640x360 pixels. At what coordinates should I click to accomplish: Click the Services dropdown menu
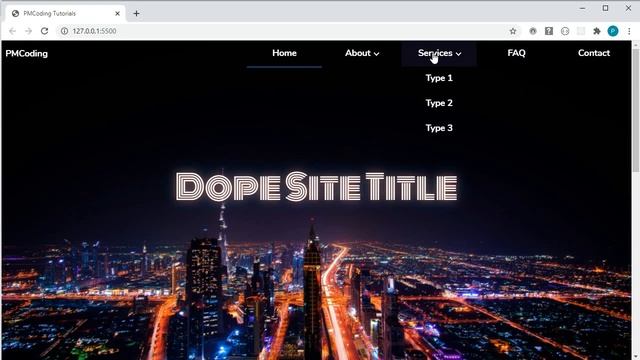(x=439, y=53)
